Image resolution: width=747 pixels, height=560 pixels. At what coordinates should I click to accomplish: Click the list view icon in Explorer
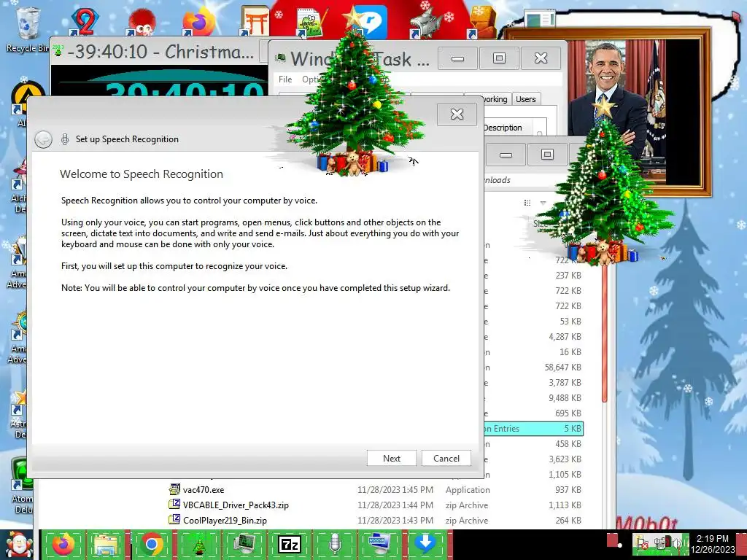pos(527,203)
